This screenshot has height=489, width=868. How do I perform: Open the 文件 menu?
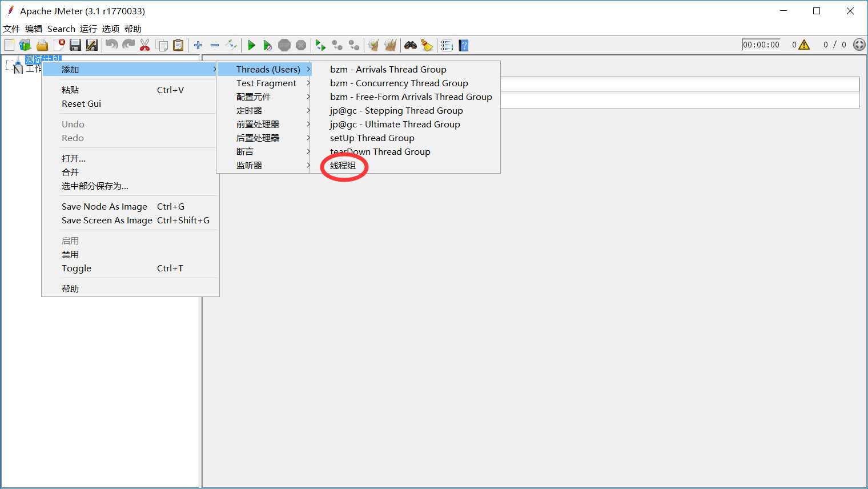click(11, 29)
